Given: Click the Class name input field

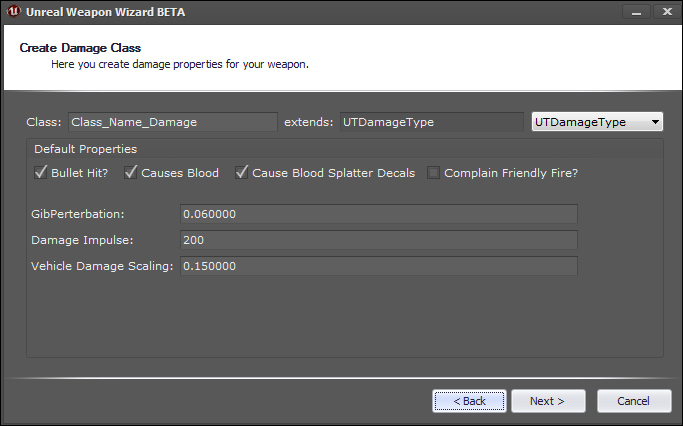Looking at the screenshot, I should click(x=172, y=122).
